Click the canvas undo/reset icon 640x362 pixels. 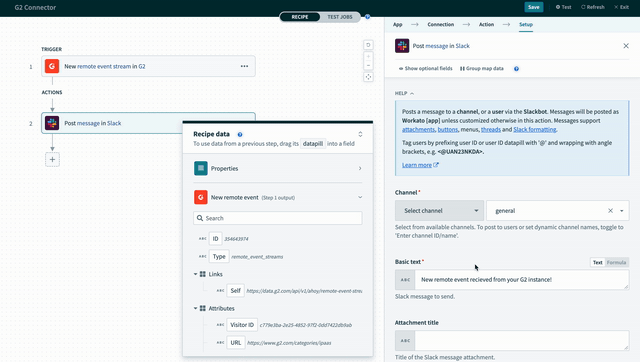click(368, 45)
